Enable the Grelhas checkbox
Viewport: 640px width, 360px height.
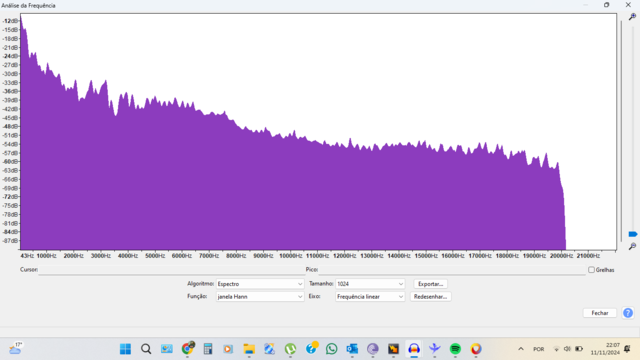tap(591, 270)
